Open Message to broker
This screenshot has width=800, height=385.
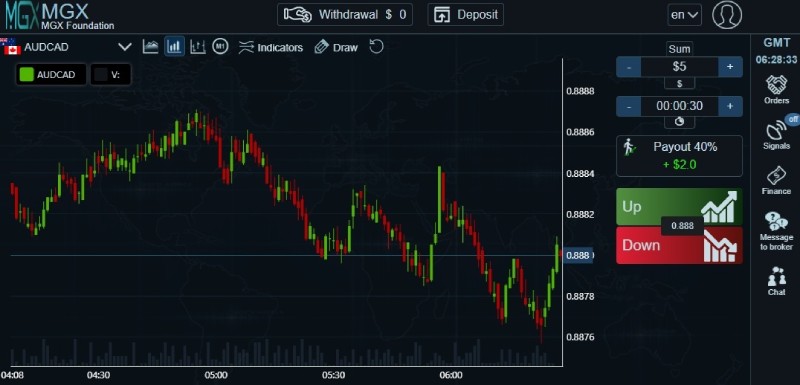776,231
